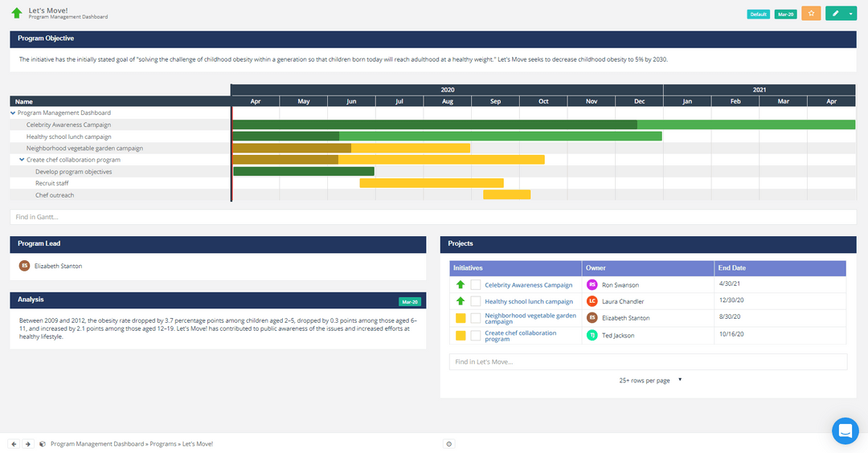Open the 25+ rows per page dropdown
Screen dimensions: 868x453
point(650,381)
